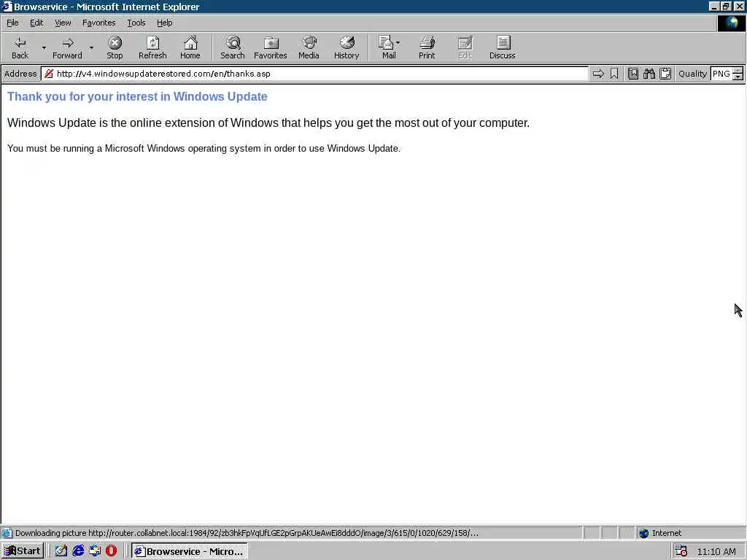Click the system tray scheduler icon
Screen dimensions: 747x560
coord(681,551)
